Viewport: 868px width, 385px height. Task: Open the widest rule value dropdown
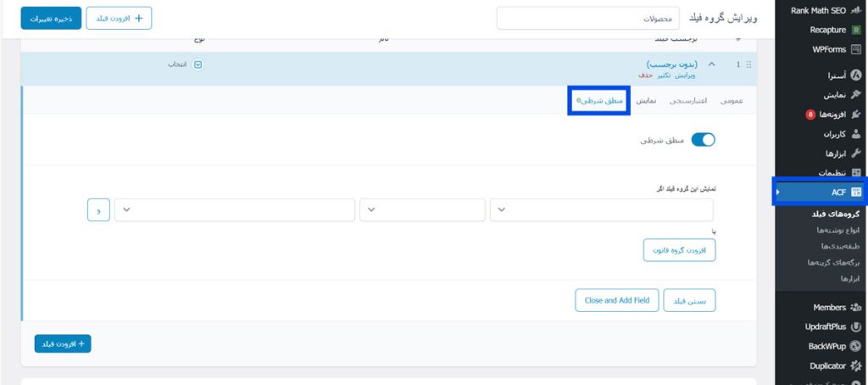[235, 209]
